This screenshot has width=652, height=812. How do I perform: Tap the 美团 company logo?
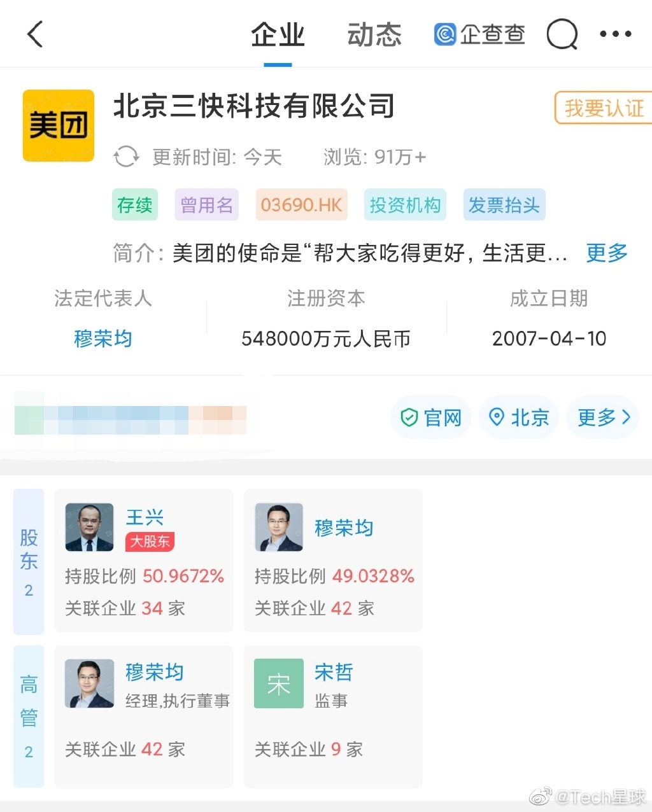[x=59, y=125]
